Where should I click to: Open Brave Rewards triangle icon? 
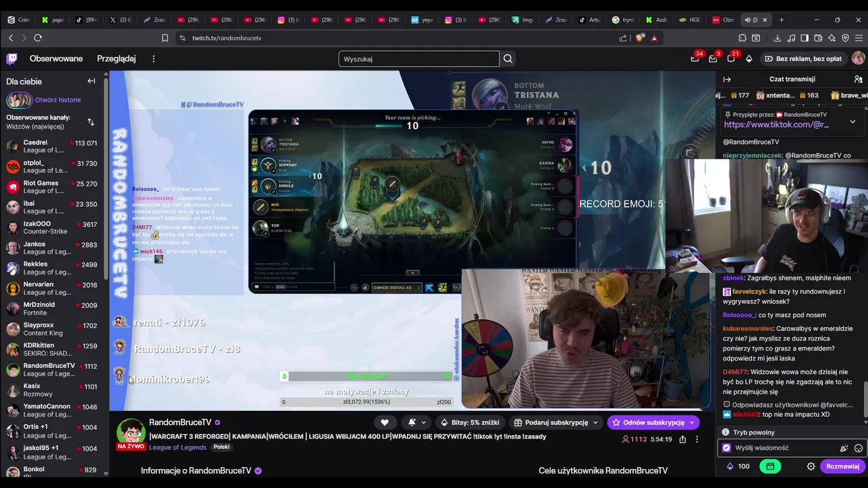(654, 38)
